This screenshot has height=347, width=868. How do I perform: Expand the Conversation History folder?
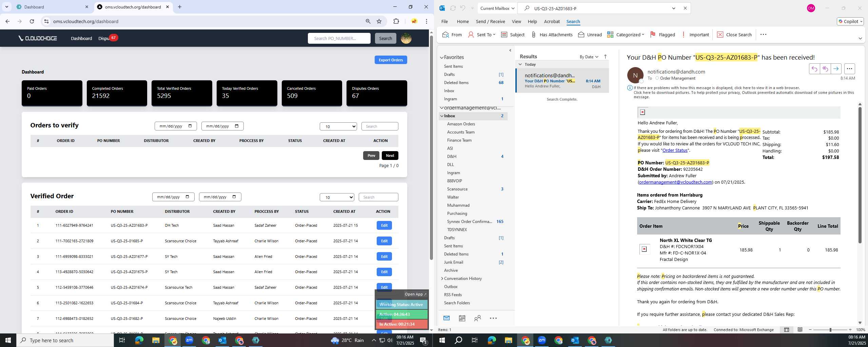tap(442, 279)
